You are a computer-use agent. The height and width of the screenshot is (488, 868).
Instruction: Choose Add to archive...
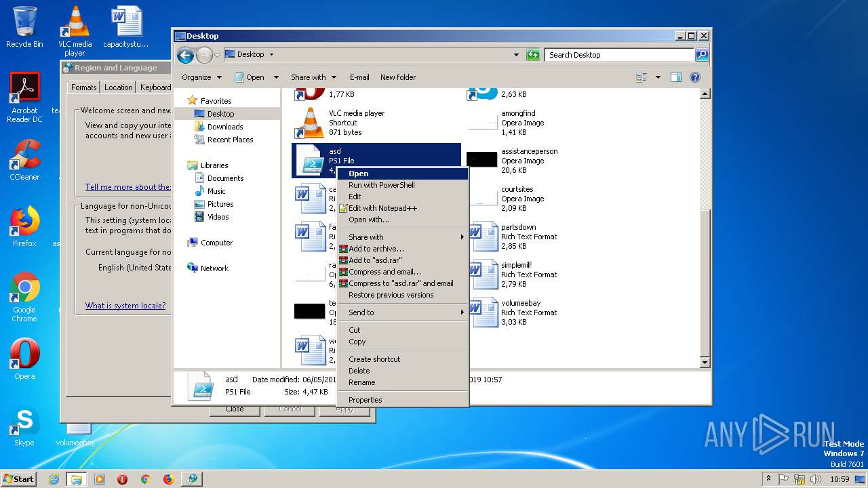[403, 249]
